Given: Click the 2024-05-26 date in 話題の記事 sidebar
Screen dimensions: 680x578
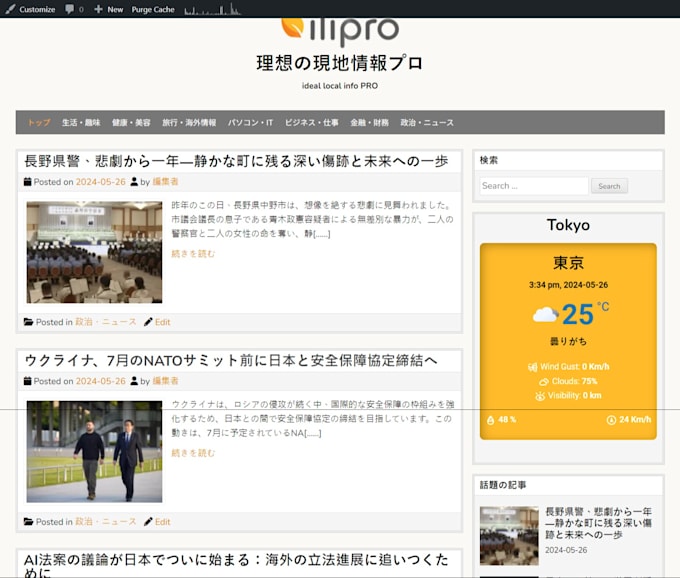Looking at the screenshot, I should (x=566, y=550).
